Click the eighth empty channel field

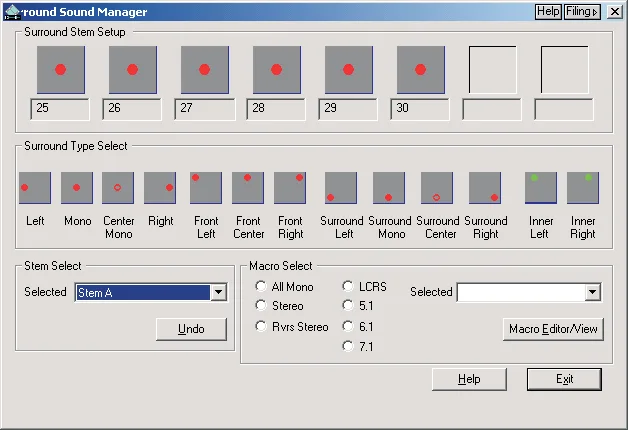tap(564, 109)
